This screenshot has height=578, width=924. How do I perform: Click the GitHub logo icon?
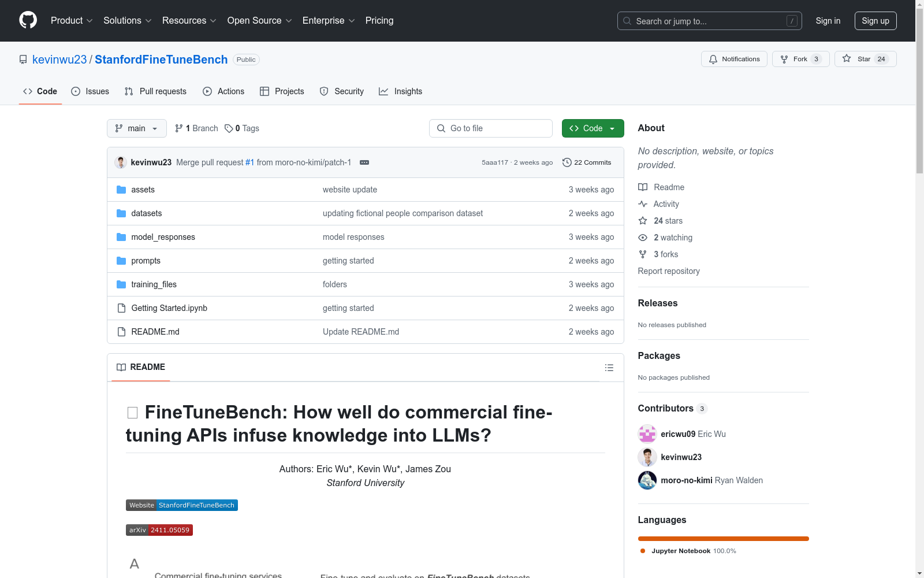click(28, 20)
